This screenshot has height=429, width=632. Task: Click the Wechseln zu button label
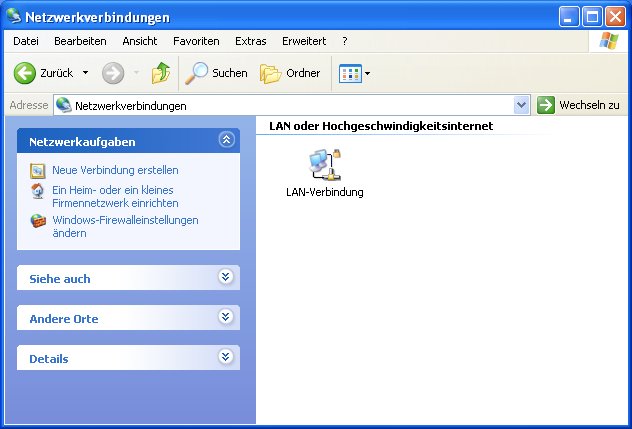tap(589, 105)
